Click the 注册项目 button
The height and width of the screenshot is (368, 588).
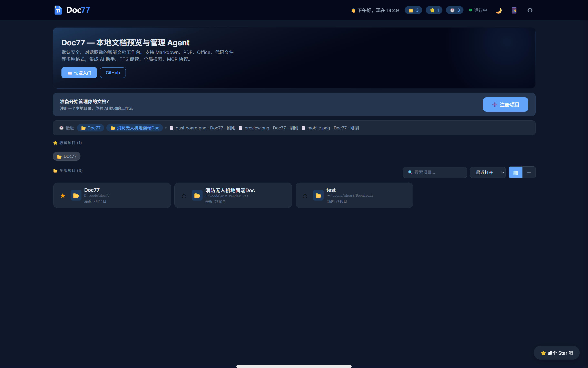pos(505,105)
